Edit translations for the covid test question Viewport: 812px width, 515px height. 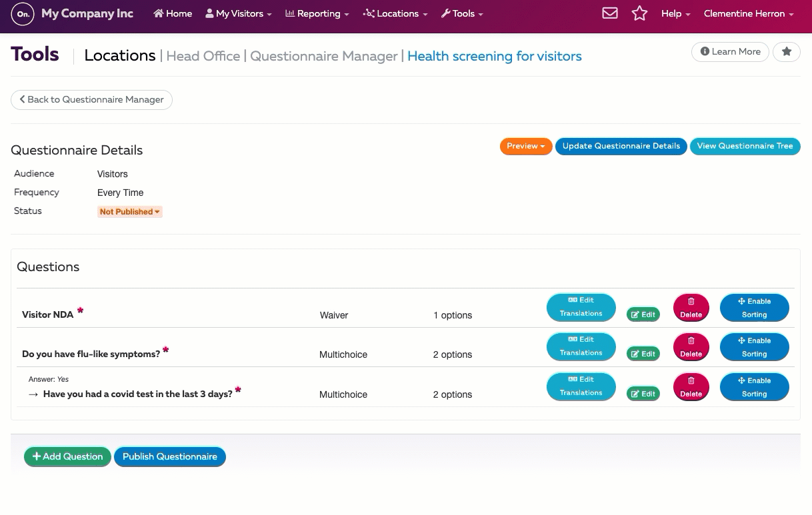click(581, 386)
